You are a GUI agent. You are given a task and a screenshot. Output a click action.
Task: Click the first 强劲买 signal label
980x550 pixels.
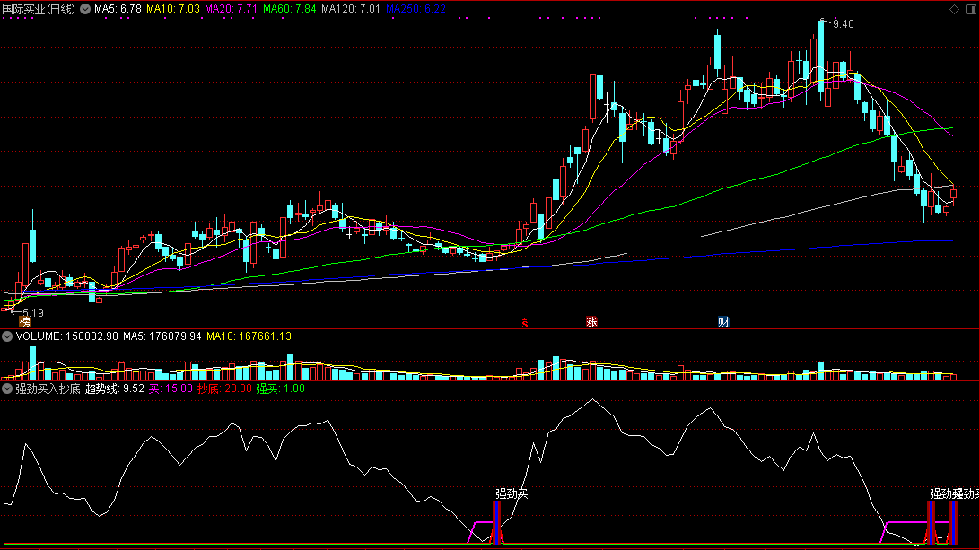point(512,493)
